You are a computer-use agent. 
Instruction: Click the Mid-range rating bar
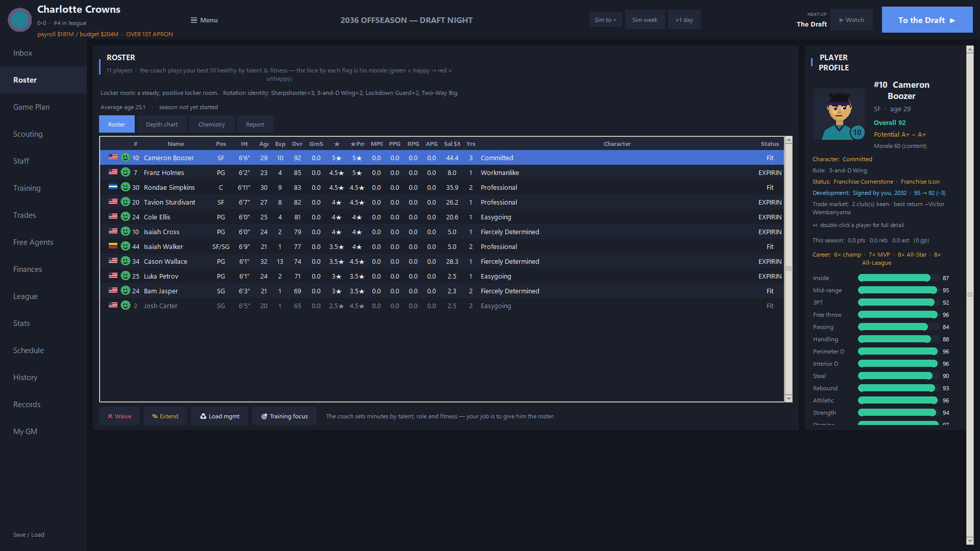point(898,290)
